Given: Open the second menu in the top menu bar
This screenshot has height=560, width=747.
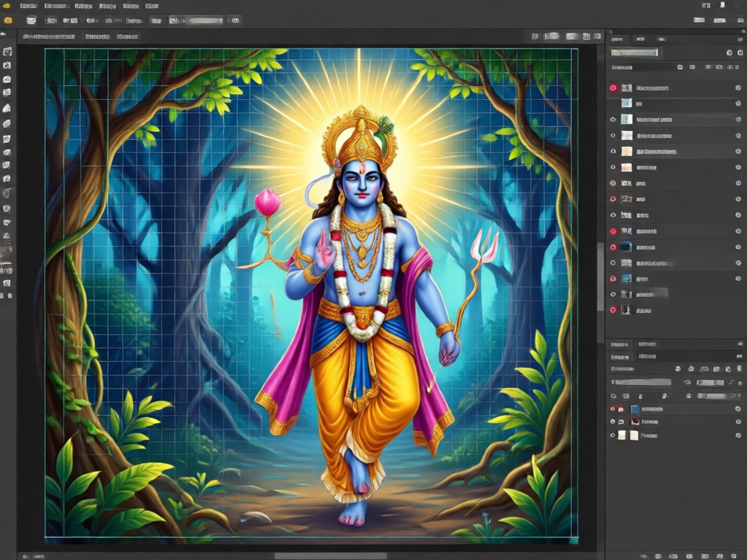Looking at the screenshot, I should (55, 6).
